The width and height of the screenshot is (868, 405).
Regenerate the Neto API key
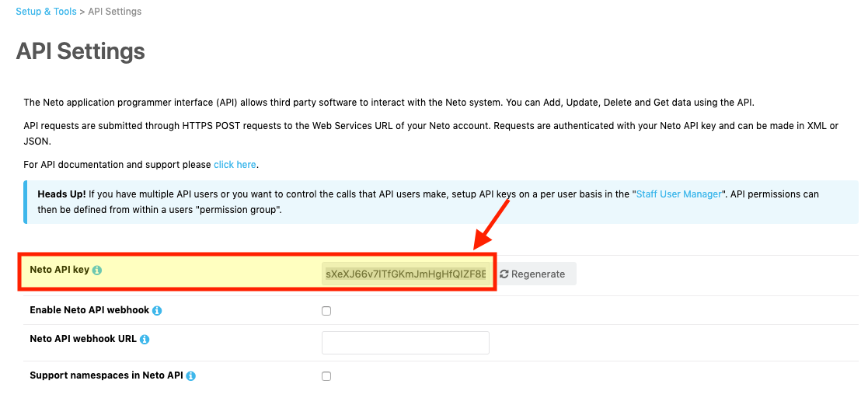534,274
